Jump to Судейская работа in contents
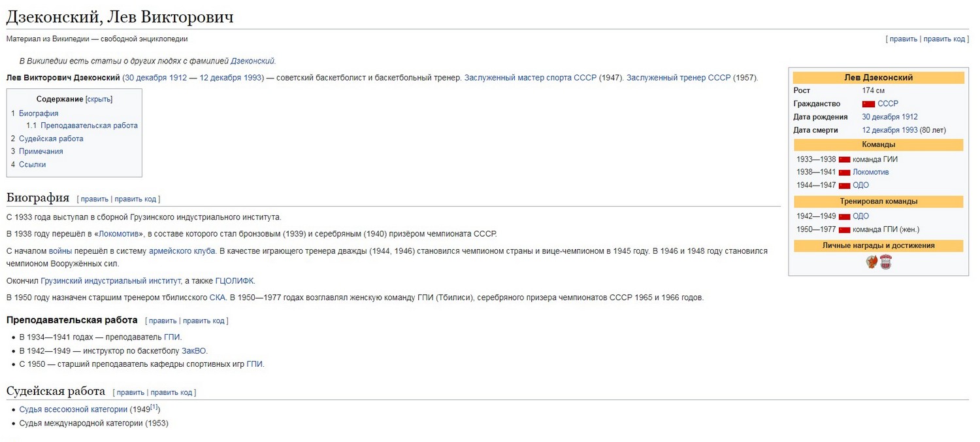Viewport: 980px width, 442px height. pos(51,139)
